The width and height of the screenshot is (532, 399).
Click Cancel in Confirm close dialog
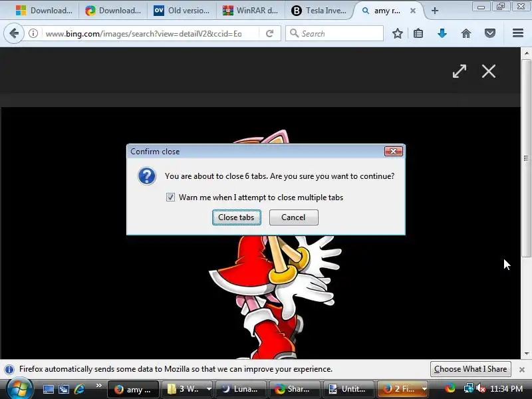point(293,217)
